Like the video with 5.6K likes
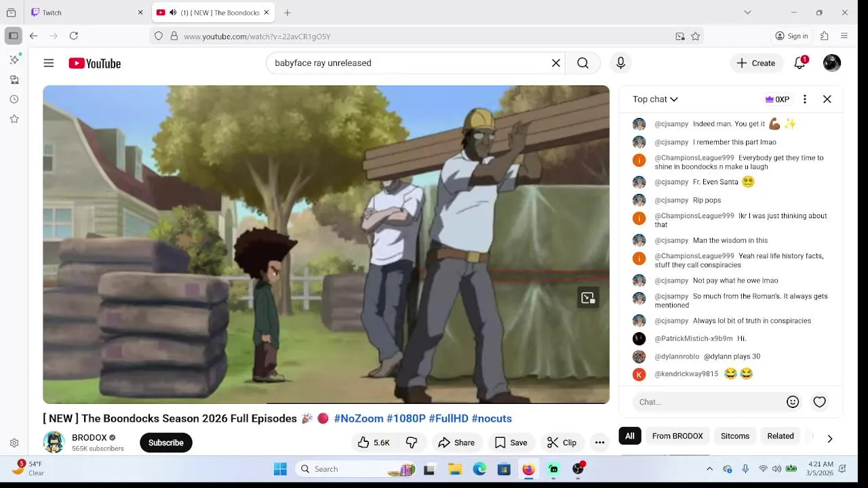 coord(374,443)
